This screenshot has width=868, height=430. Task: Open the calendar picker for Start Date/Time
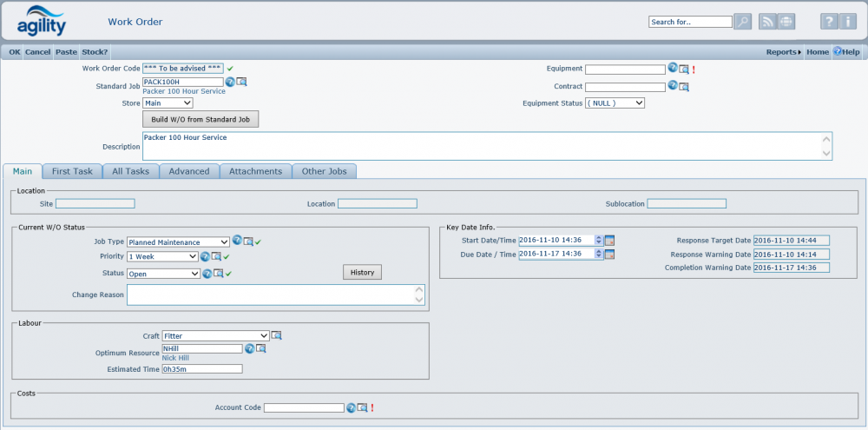pos(609,240)
